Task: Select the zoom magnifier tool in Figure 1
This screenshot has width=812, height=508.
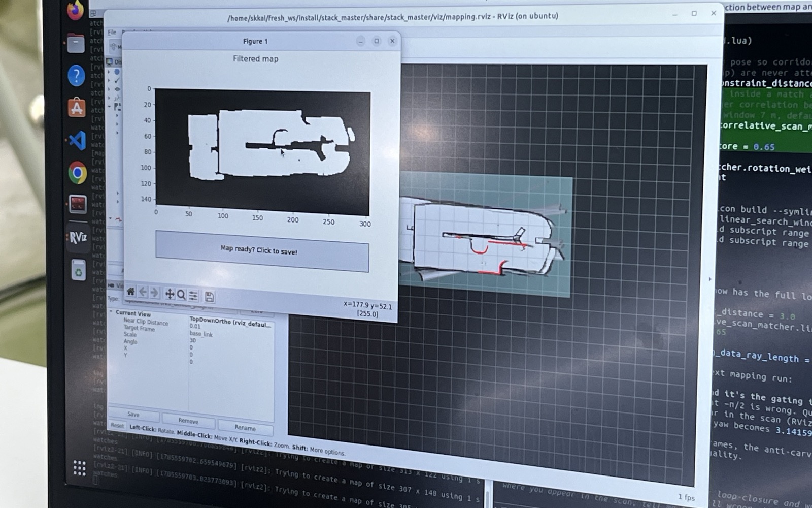Action: coord(181,295)
